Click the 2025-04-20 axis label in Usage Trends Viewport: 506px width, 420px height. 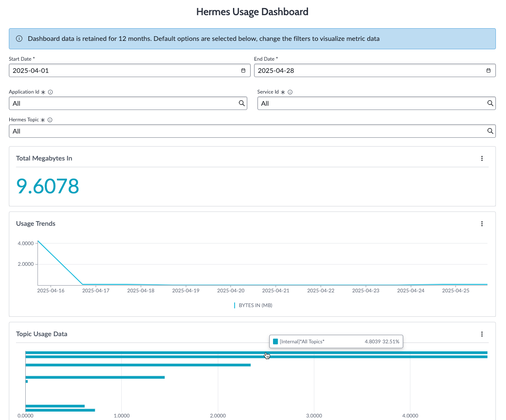pyautogui.click(x=230, y=291)
